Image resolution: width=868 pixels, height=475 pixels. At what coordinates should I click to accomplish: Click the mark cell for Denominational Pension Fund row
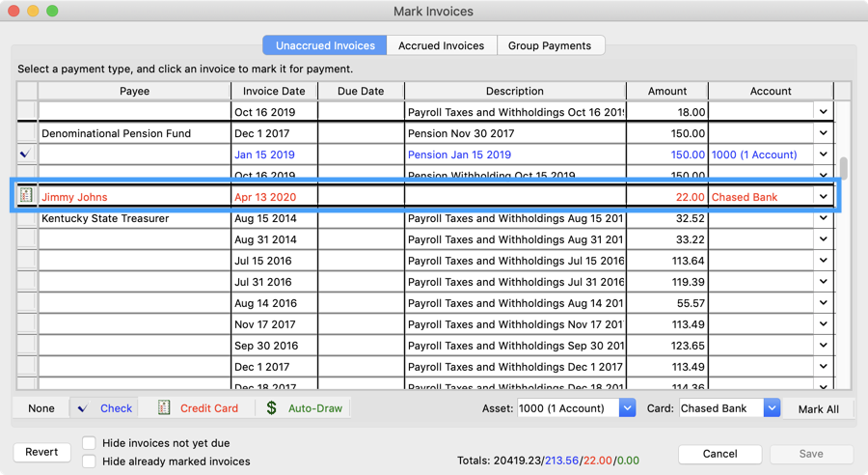(x=26, y=133)
